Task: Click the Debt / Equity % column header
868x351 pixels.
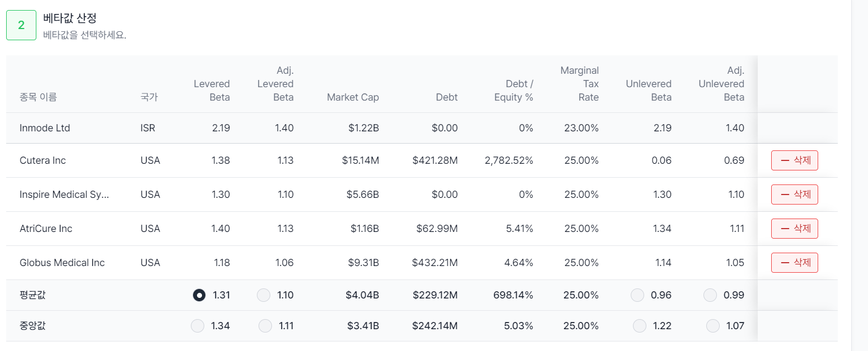Action: (x=513, y=91)
